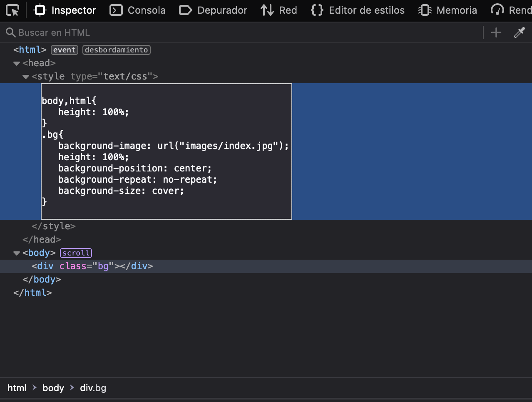
Task: Click the background-size: cover line
Action: coord(121,191)
